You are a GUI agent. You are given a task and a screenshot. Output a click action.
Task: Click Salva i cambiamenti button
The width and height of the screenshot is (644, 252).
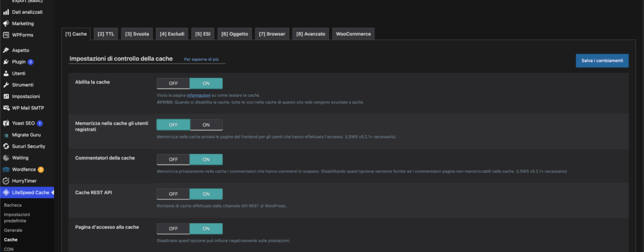602,61
